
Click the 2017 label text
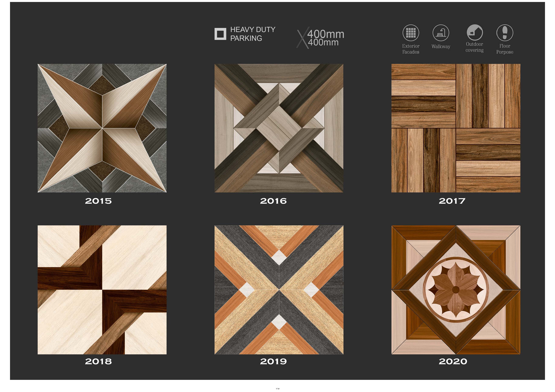[452, 201]
